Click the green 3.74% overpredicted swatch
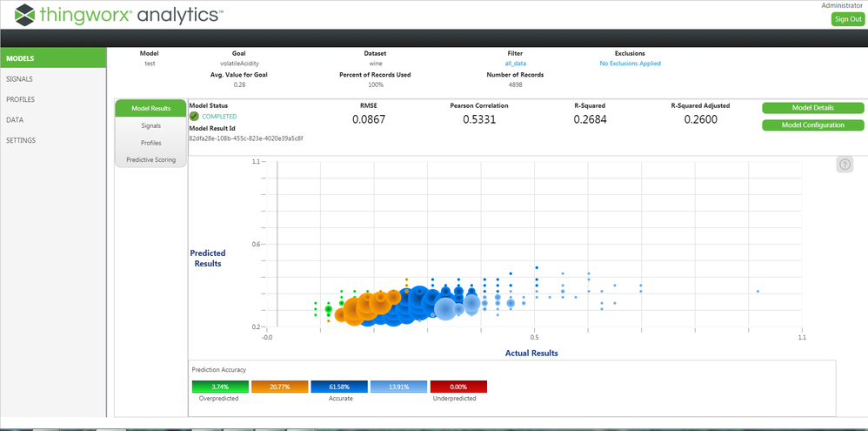868x431 pixels. pyautogui.click(x=220, y=387)
